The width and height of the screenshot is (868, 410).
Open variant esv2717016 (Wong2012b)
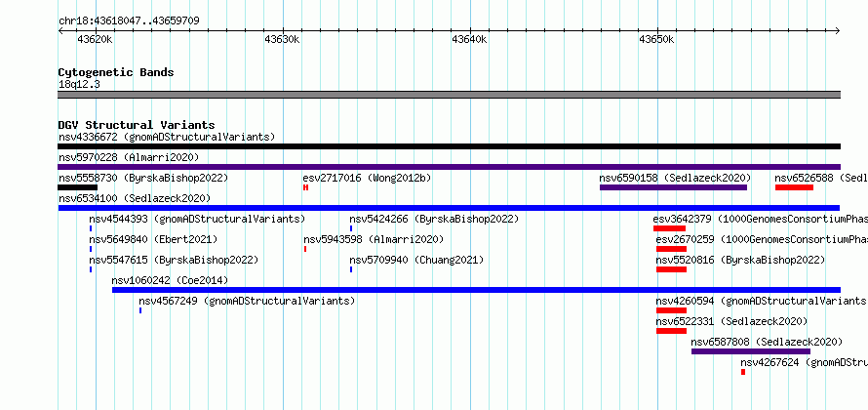(x=367, y=178)
